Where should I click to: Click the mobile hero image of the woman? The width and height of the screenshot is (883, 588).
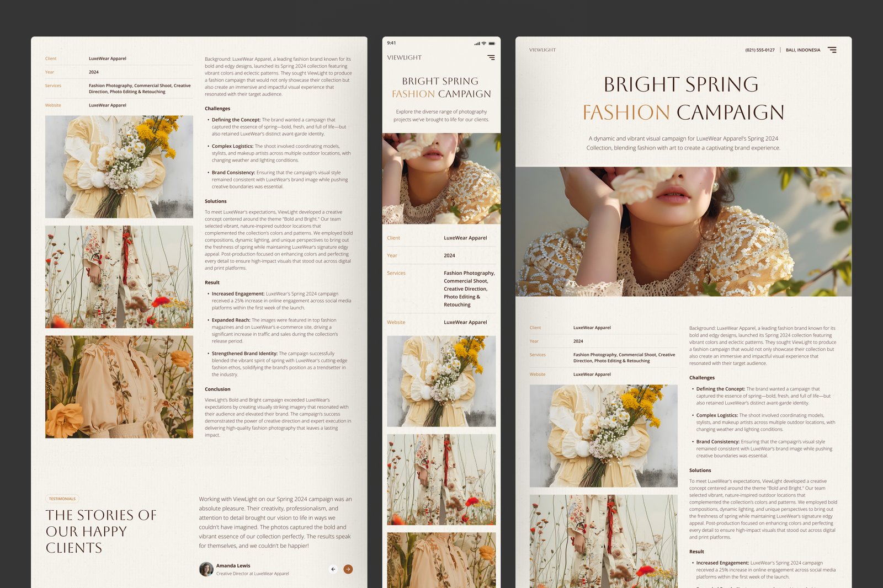coord(441,178)
